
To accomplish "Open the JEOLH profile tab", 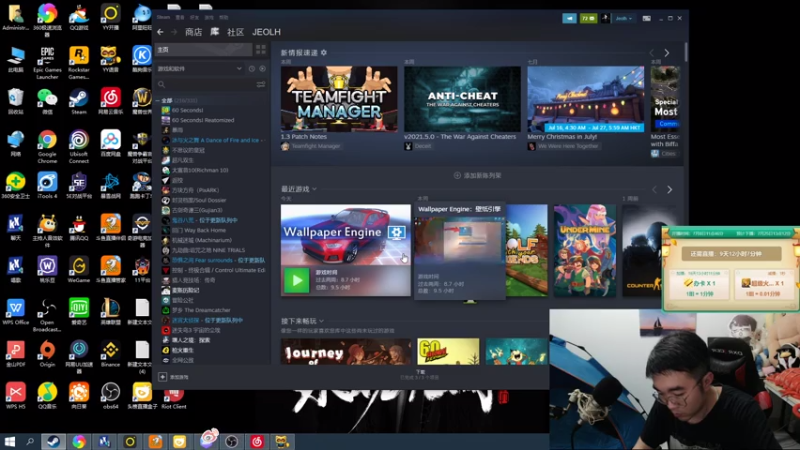I will [x=266, y=32].
